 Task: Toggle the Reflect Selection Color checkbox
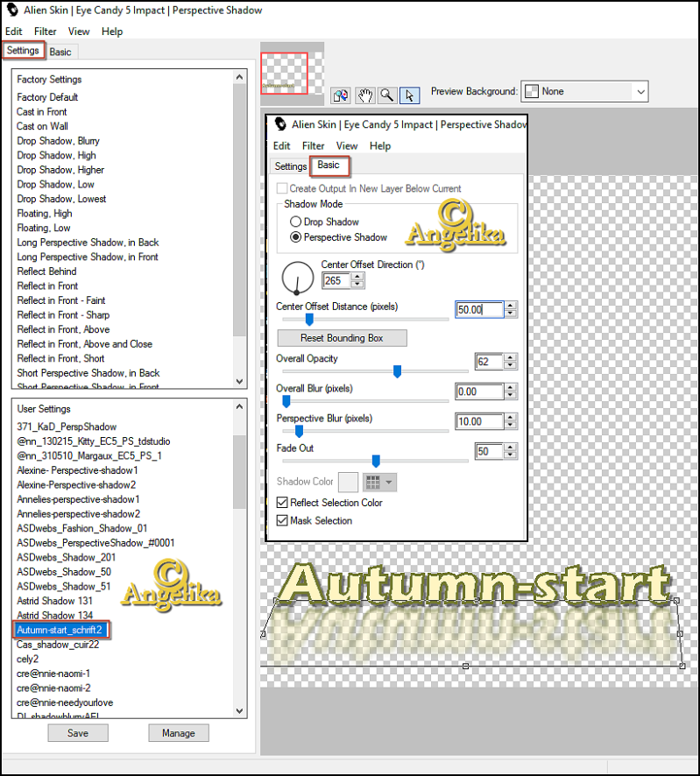pos(282,503)
